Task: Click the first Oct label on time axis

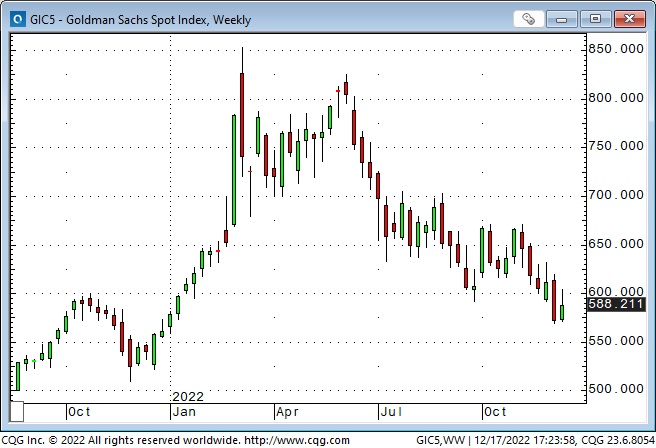Action: pos(79,412)
